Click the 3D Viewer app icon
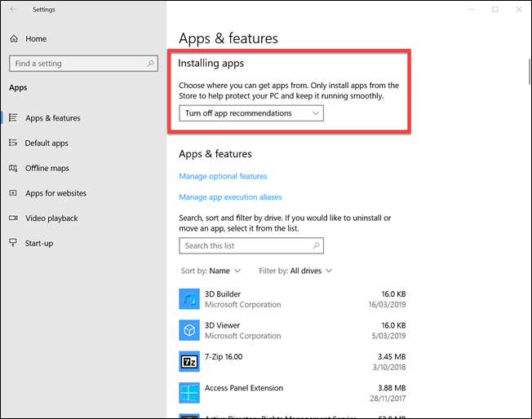 tap(189, 330)
